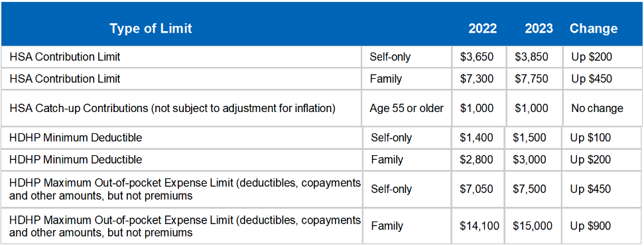The width and height of the screenshot is (644, 246).
Task: Select HSA Contribution Limit Self-only row label
Action: (x=65, y=56)
